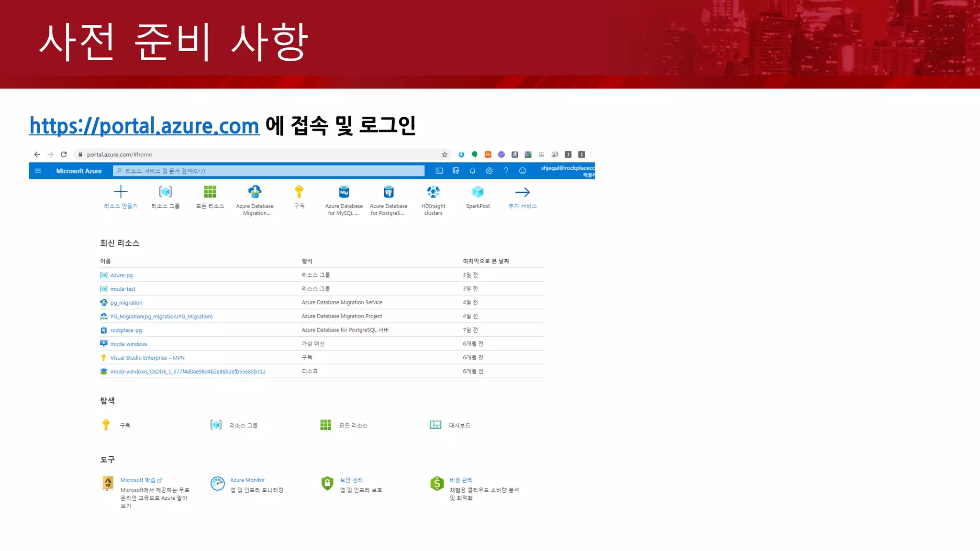The width and height of the screenshot is (980, 551).
Task: Click the Microsoft Learn badge icon
Action: (108, 484)
